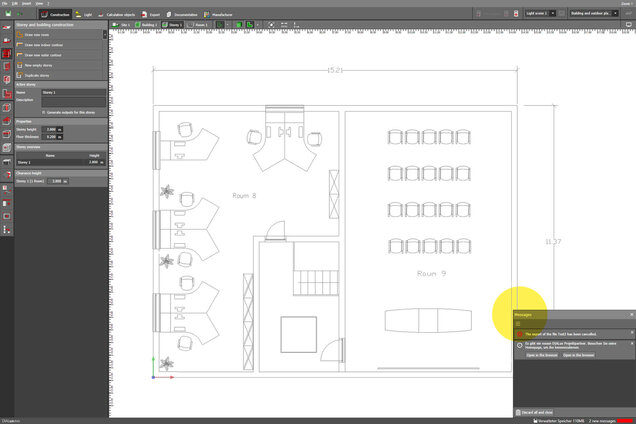This screenshot has width=636, height=424.
Task: Dismiss the export cancelled message
Action: (x=630, y=333)
